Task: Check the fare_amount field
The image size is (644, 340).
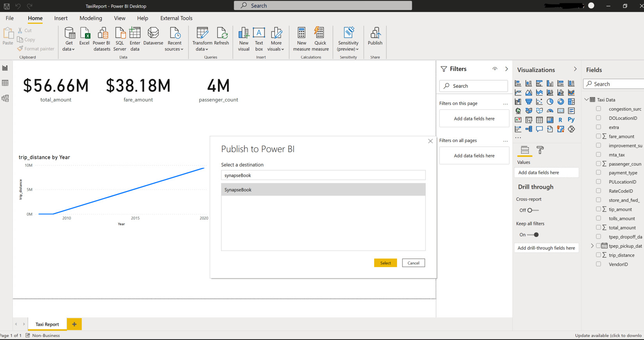Action: [598, 136]
